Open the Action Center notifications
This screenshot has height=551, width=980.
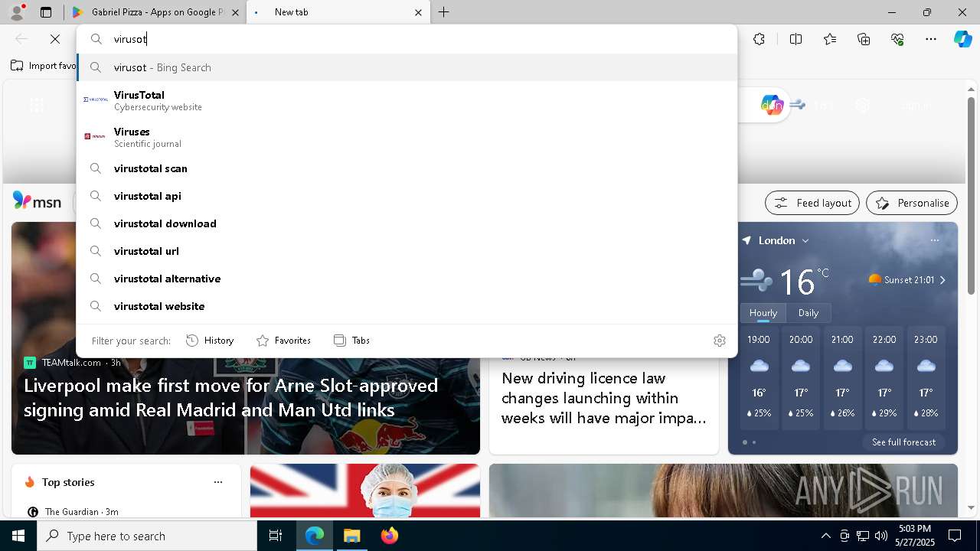pos(955,536)
